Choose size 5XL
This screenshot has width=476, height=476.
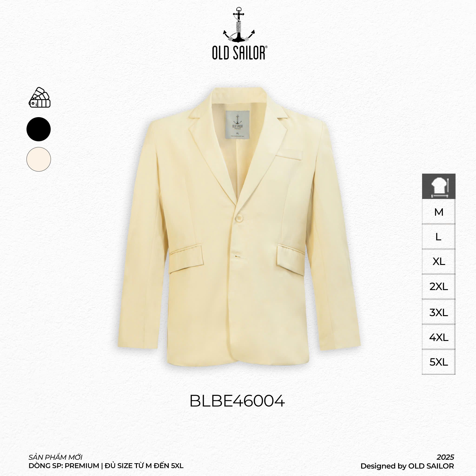tap(439, 362)
